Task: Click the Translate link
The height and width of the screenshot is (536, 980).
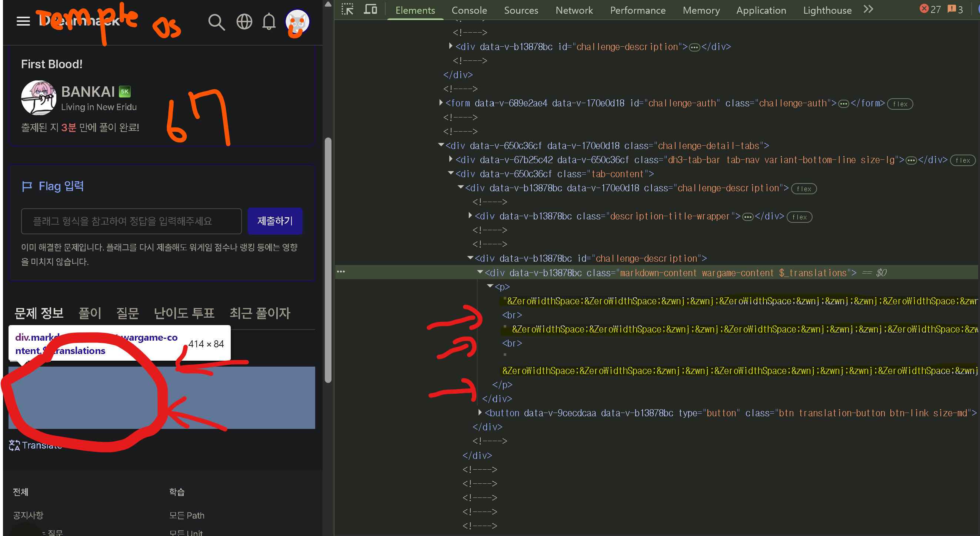Action: click(x=36, y=445)
